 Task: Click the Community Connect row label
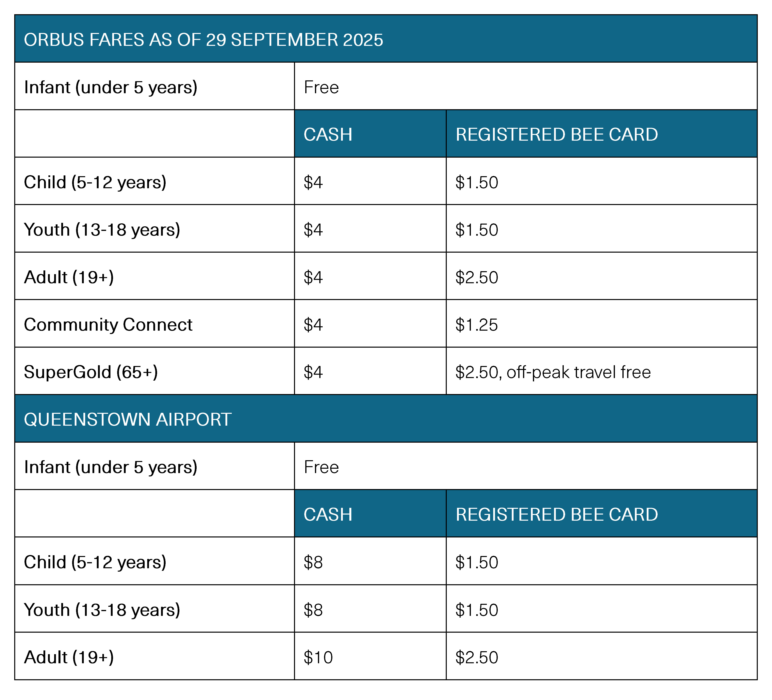pyautogui.click(x=108, y=325)
